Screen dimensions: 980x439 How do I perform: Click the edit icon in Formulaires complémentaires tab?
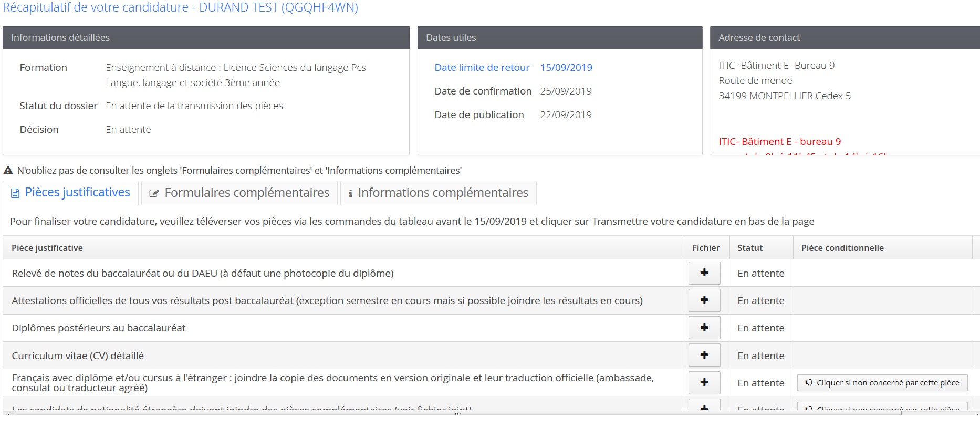(154, 193)
